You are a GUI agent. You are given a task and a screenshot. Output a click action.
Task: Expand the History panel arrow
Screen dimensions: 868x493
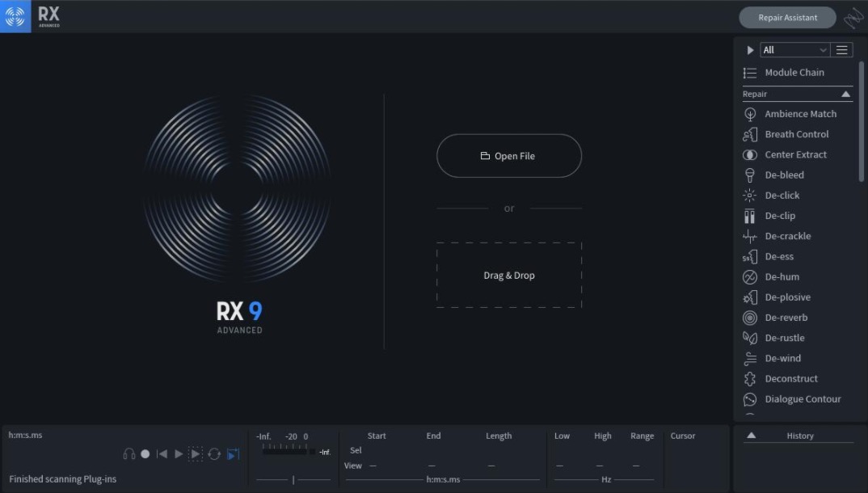(x=751, y=436)
